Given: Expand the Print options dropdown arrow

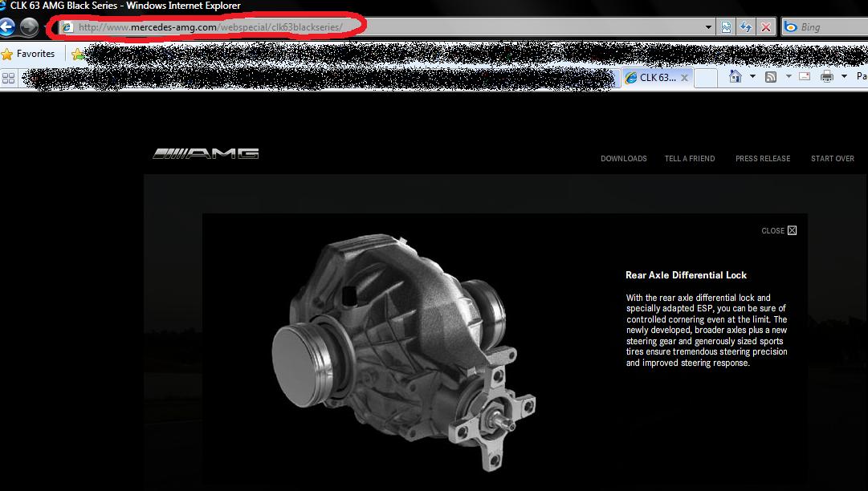Looking at the screenshot, I should (844, 76).
